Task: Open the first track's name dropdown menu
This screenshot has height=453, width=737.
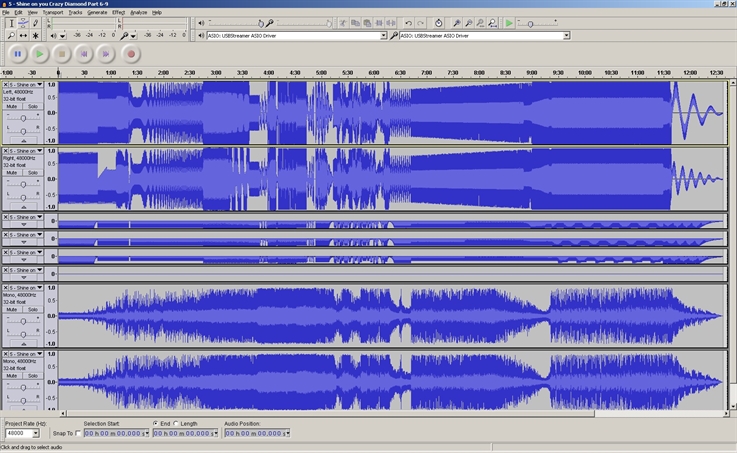Action: [x=40, y=85]
